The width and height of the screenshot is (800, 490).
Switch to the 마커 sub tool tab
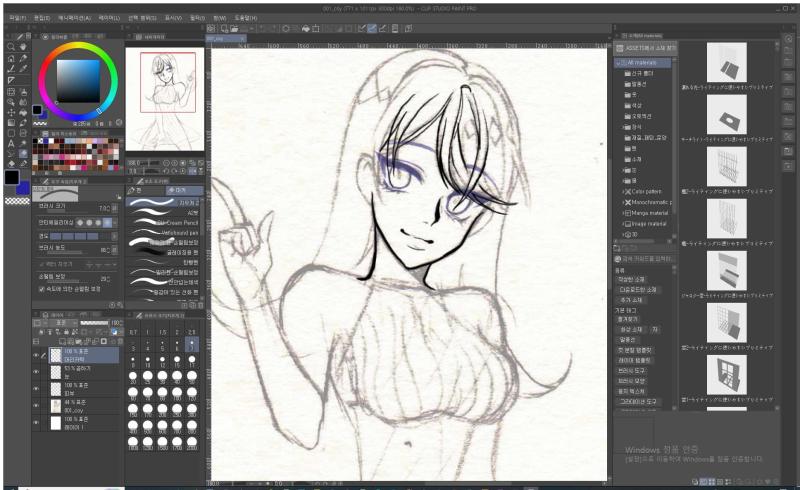pos(184,190)
